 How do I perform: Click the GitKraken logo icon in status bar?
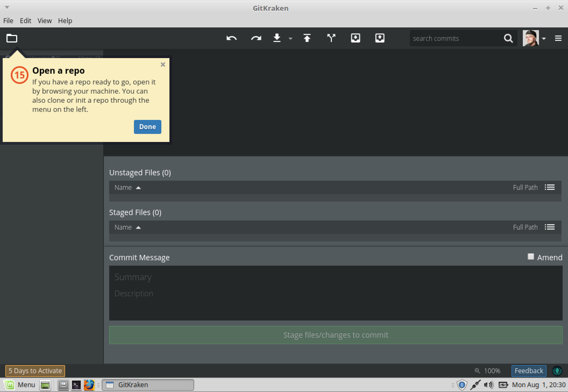[x=557, y=371]
